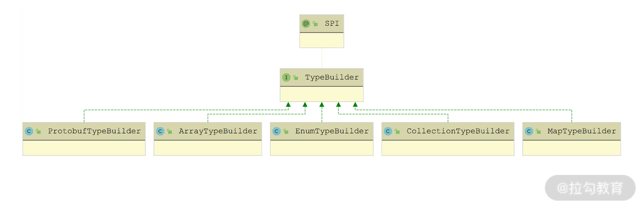This screenshot has height=209, width=644.
Task: Click the visibility lock icon on TypeBuilder
Action: 296,77
